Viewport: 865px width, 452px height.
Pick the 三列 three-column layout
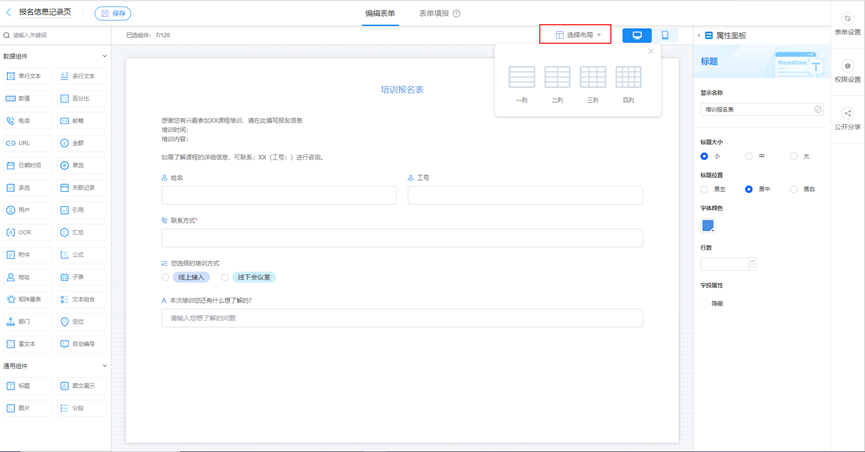[593, 84]
